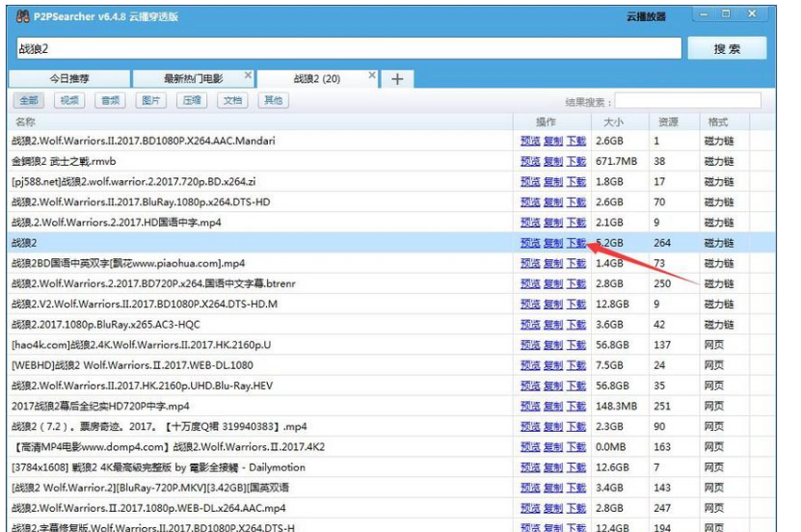801x532 pixels.
Task: Sort results by 资源 column header
Action: 668,122
